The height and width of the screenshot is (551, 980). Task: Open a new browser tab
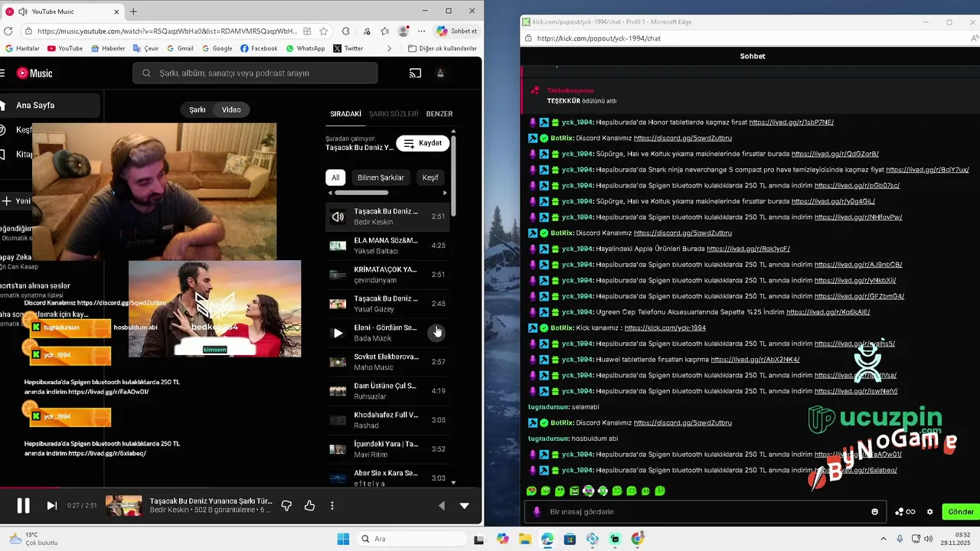pyautogui.click(x=133, y=11)
